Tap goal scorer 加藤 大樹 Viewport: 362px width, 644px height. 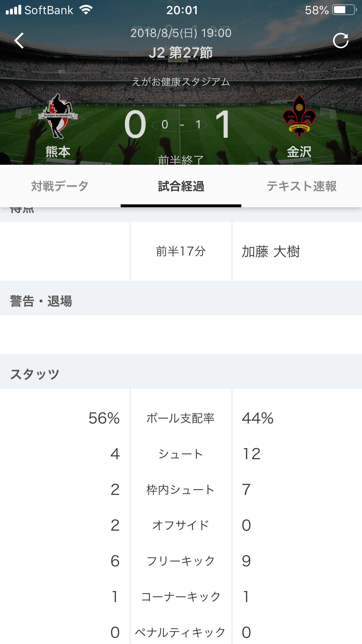[271, 251]
